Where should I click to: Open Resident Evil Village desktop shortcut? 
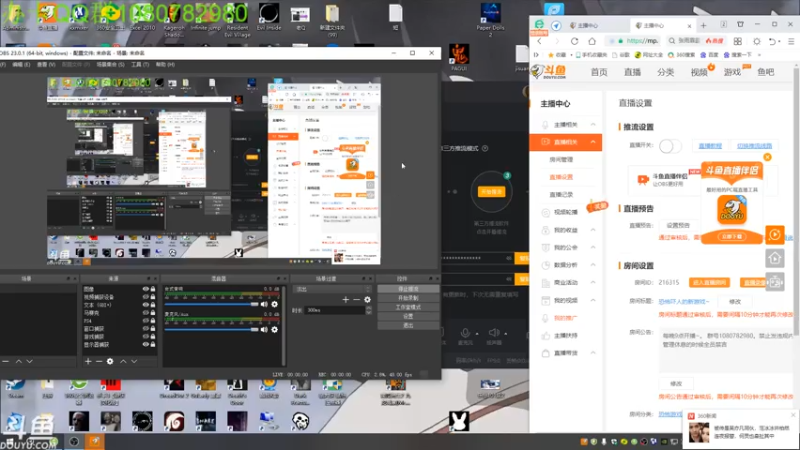pyautogui.click(x=237, y=18)
